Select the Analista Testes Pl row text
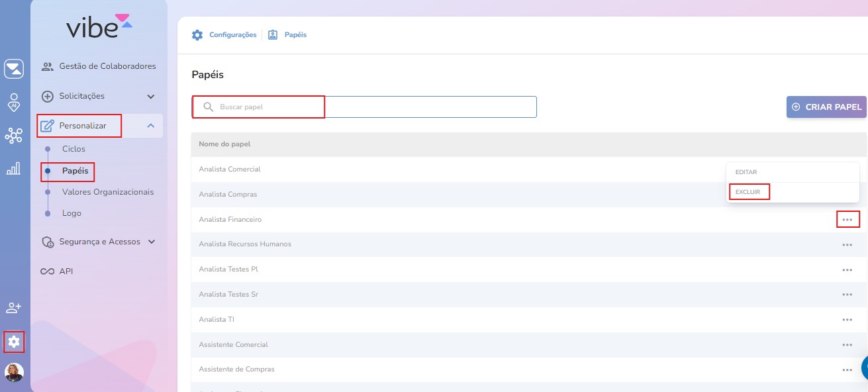The height and width of the screenshot is (392, 868). click(228, 269)
